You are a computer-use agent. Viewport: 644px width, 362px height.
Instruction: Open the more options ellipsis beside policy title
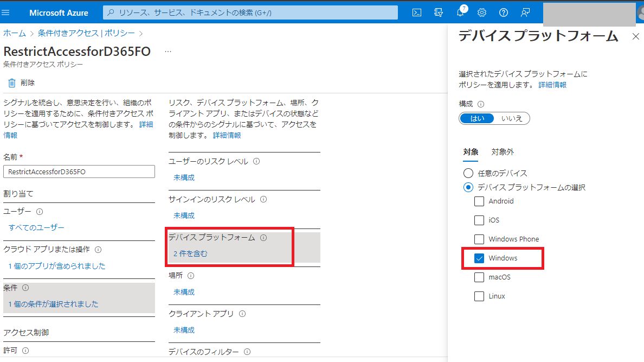point(168,52)
